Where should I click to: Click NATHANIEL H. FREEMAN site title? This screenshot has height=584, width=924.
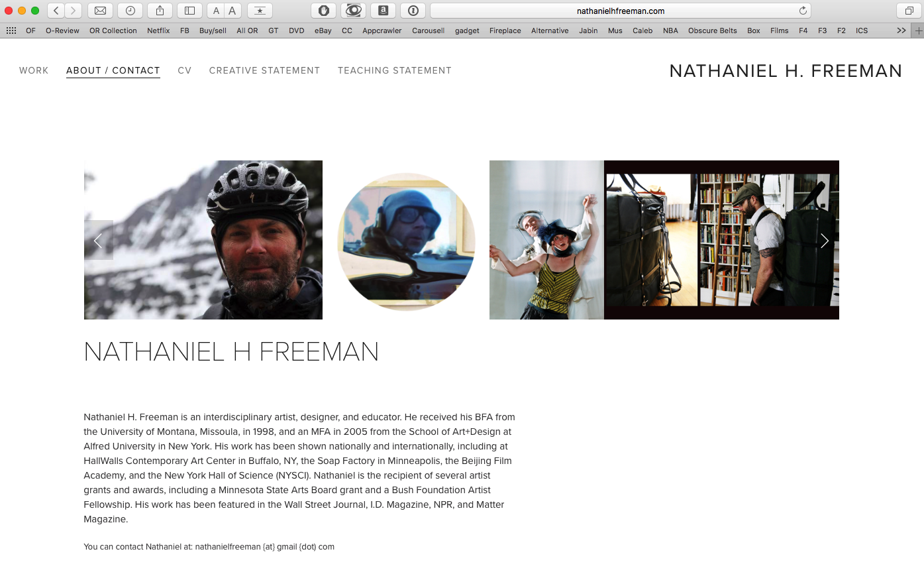pos(786,71)
